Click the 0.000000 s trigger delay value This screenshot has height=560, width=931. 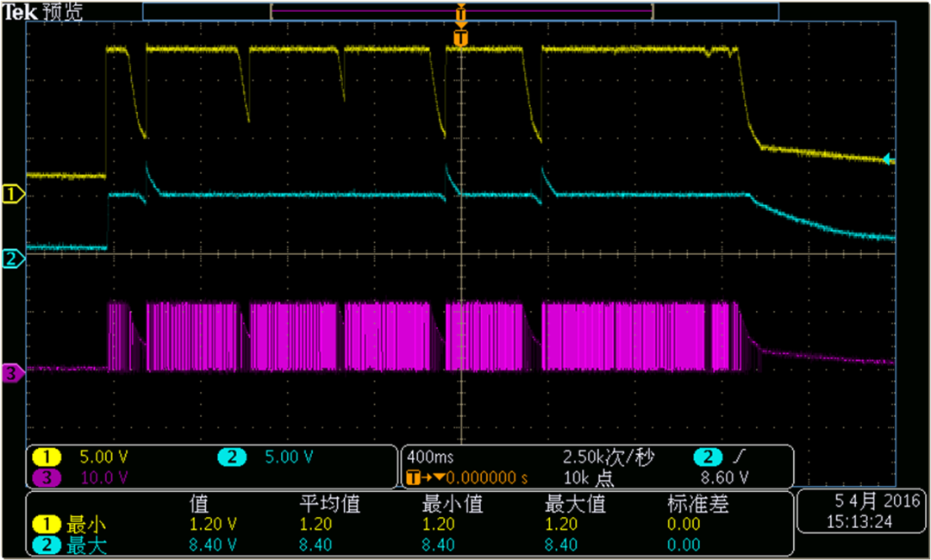tap(487, 477)
